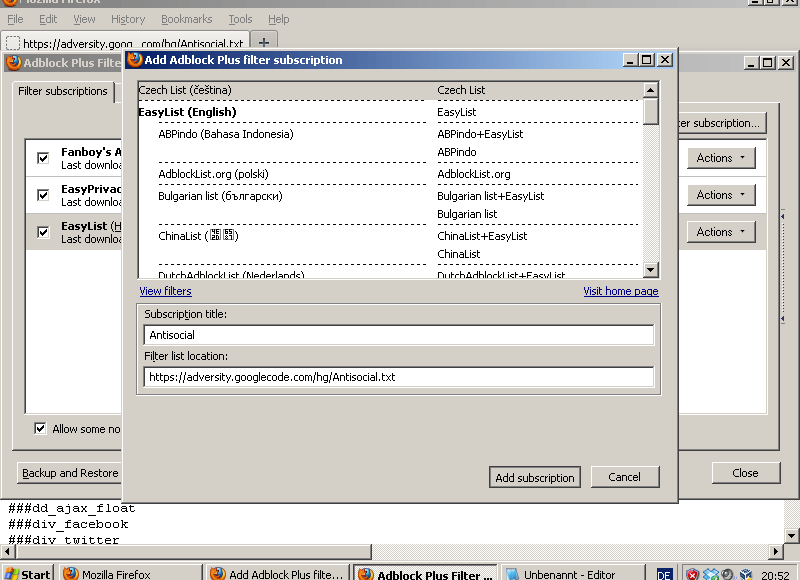Open the History menu
Image resolution: width=800 pixels, height=580 pixels.
pos(128,19)
